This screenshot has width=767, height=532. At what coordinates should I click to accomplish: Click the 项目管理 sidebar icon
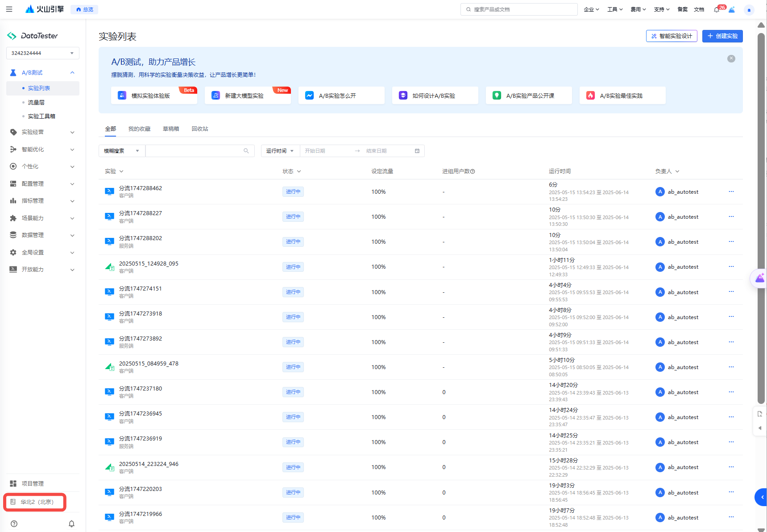13,483
